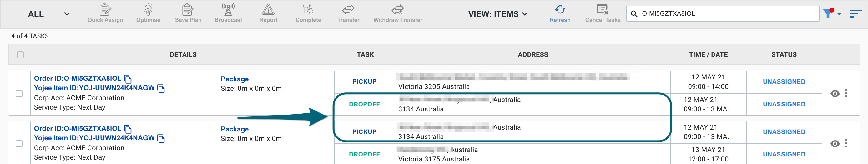
Task: Open three-dot menu for second row
Action: click(846, 143)
